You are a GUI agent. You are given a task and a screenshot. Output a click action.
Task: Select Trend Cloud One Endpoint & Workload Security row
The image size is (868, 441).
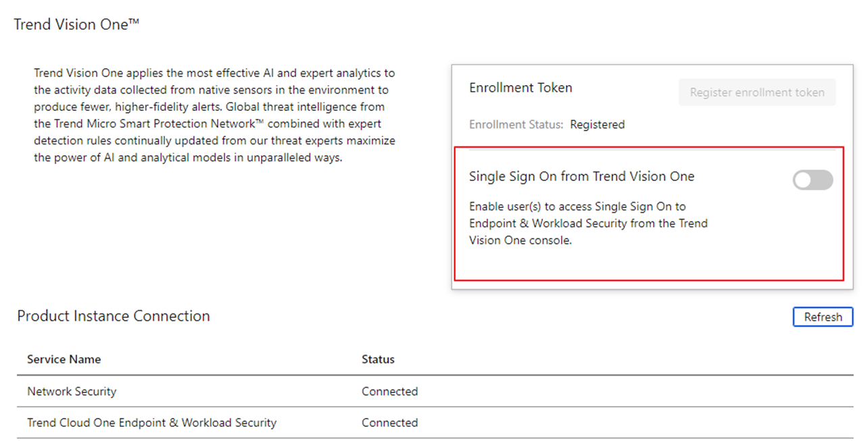click(x=151, y=423)
